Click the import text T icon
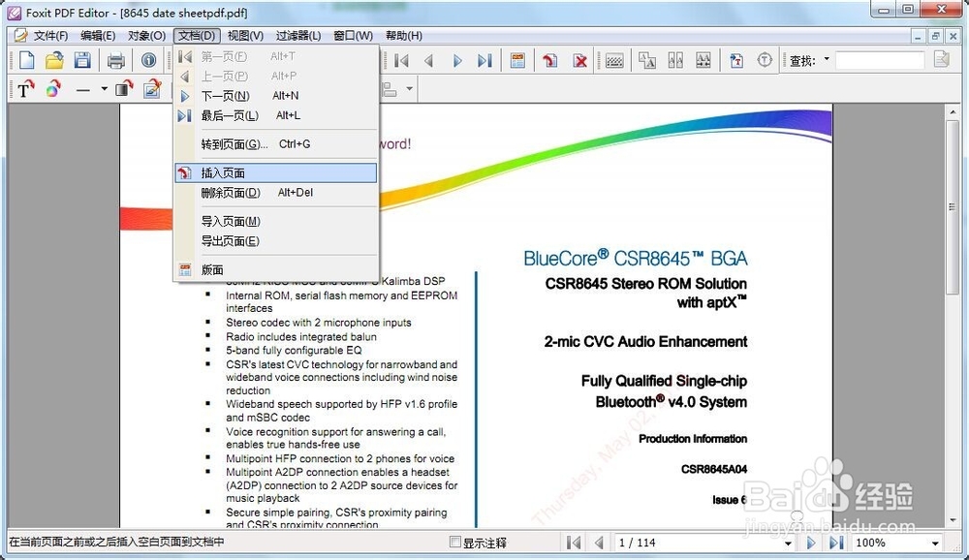The height and width of the screenshot is (560, 969). [736, 61]
